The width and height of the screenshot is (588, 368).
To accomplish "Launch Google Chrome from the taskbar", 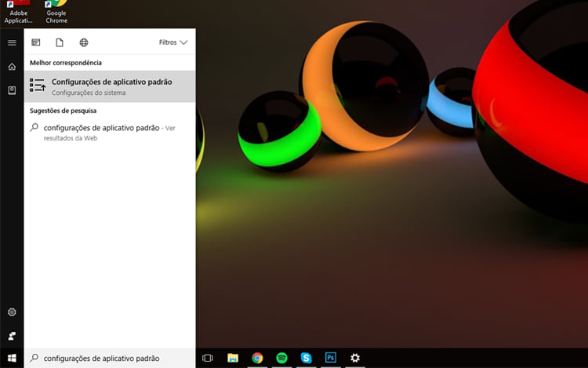I will click(257, 358).
